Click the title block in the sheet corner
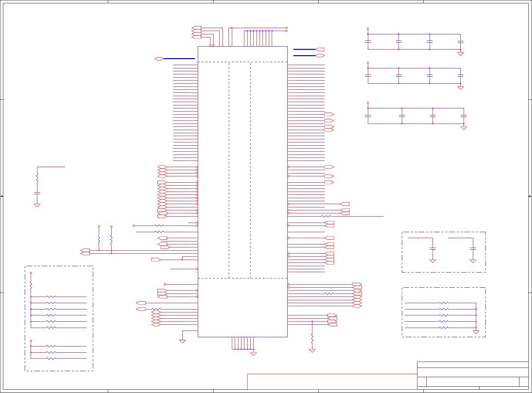 click(x=473, y=375)
